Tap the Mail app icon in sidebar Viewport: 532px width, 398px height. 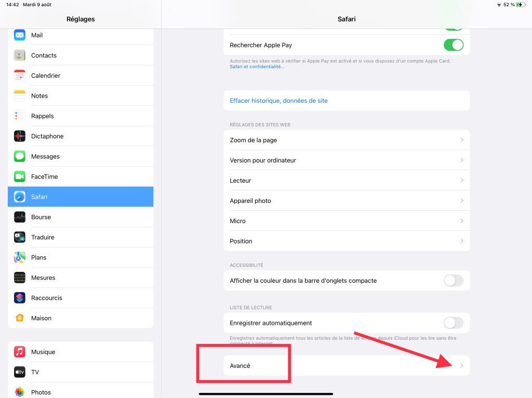click(20, 35)
